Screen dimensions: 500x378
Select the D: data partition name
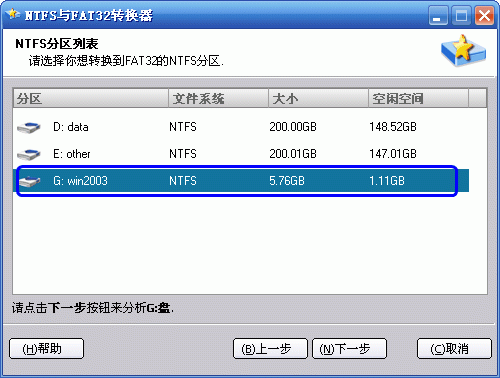click(71, 127)
